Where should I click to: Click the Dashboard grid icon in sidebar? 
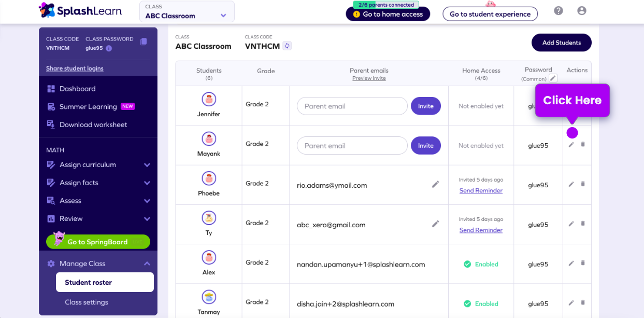pyautogui.click(x=52, y=89)
